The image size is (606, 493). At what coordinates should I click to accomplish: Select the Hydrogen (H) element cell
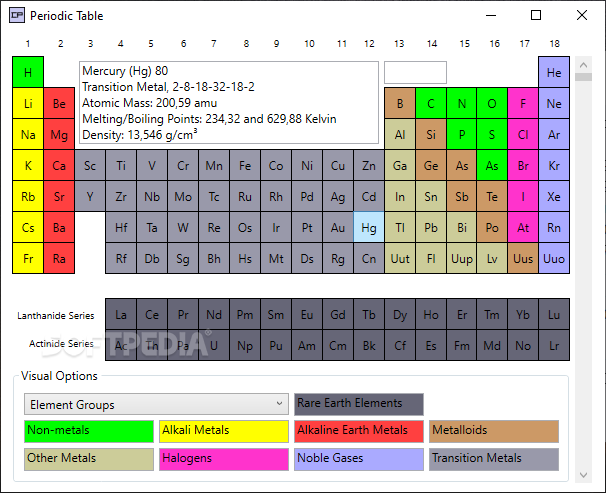click(x=28, y=72)
